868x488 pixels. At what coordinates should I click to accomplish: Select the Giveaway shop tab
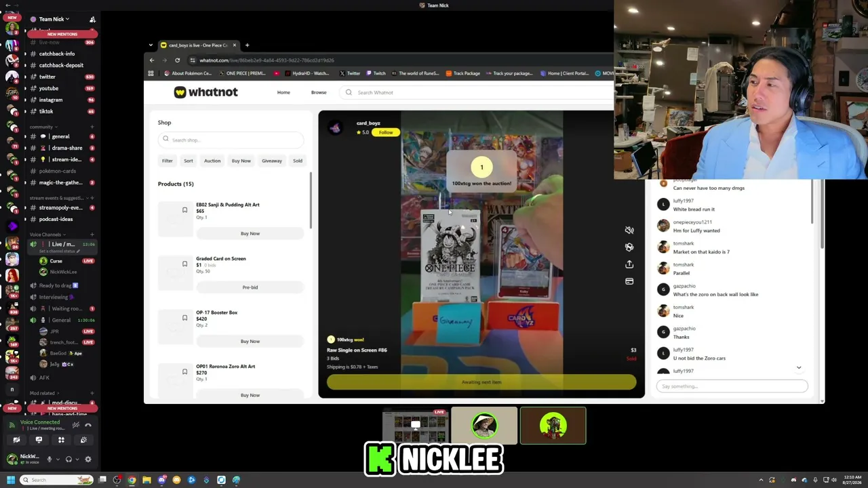click(x=272, y=161)
